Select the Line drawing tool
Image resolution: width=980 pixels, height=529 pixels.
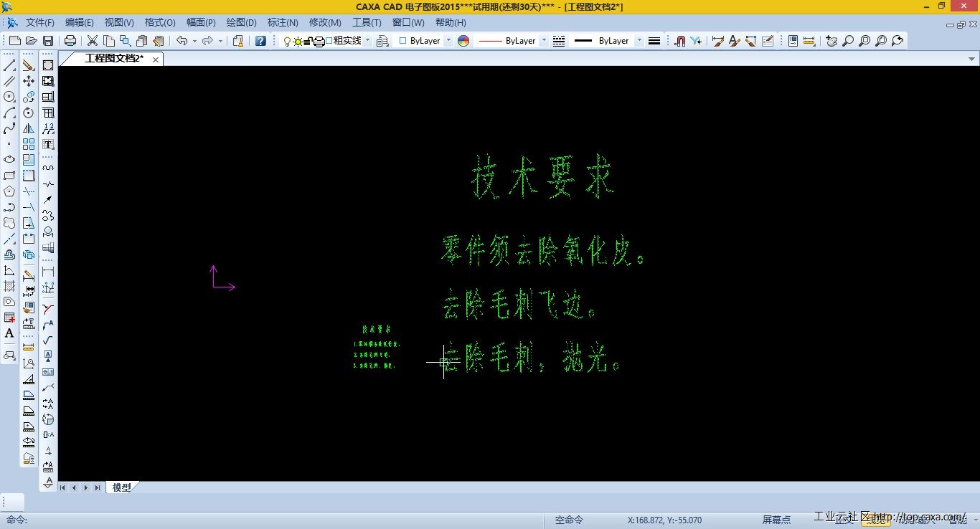(x=9, y=65)
